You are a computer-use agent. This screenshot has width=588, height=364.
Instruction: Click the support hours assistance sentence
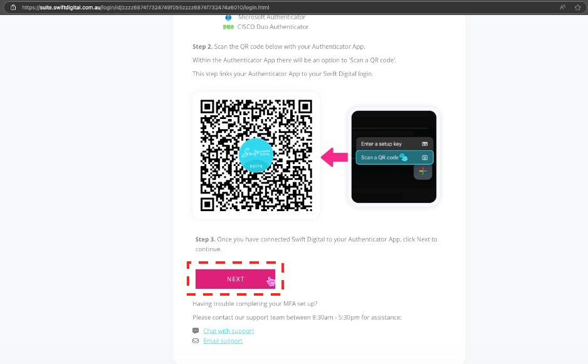[x=297, y=317]
